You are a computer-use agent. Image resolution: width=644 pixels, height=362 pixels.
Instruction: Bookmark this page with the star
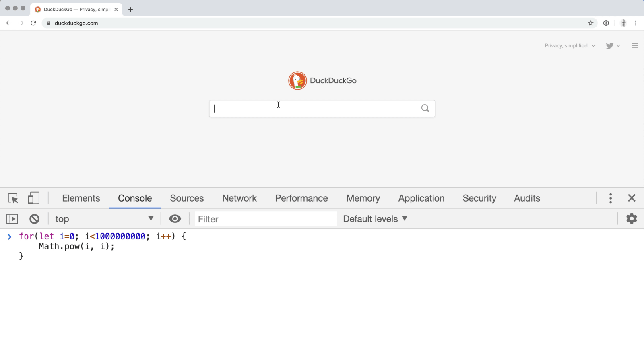pyautogui.click(x=591, y=23)
